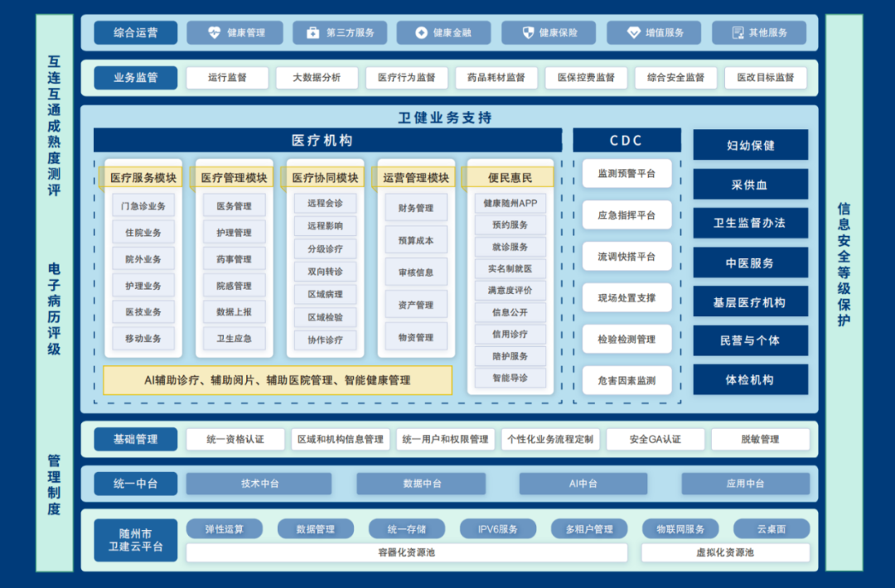895x588 pixels.
Task: Click the 双向转诊 item
Action: coord(326,272)
